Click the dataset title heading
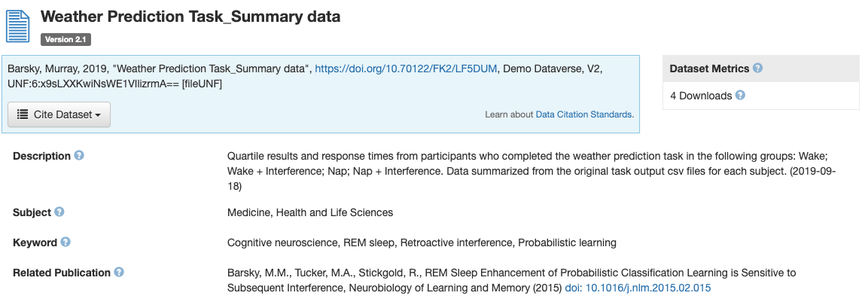This screenshot has width=868, height=305. [190, 16]
